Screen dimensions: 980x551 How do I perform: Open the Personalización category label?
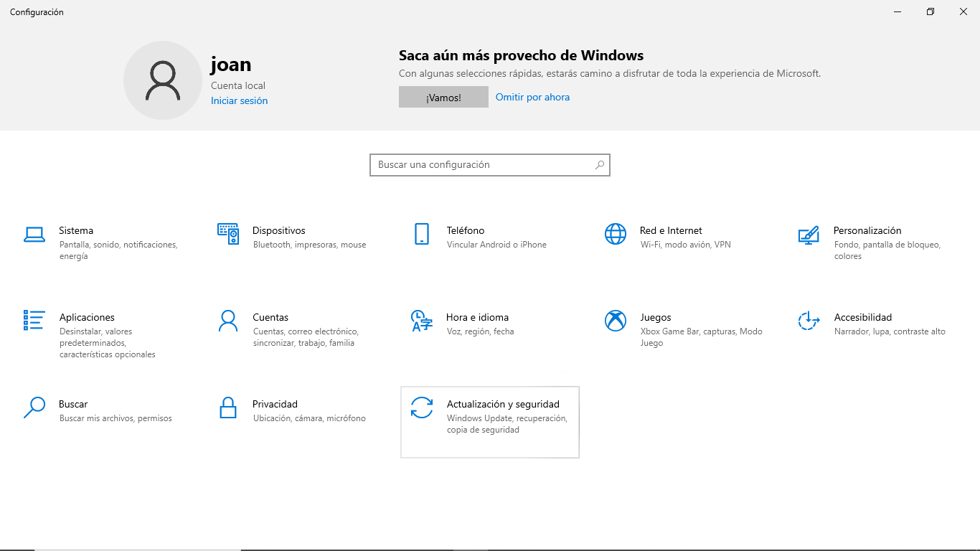[867, 230]
